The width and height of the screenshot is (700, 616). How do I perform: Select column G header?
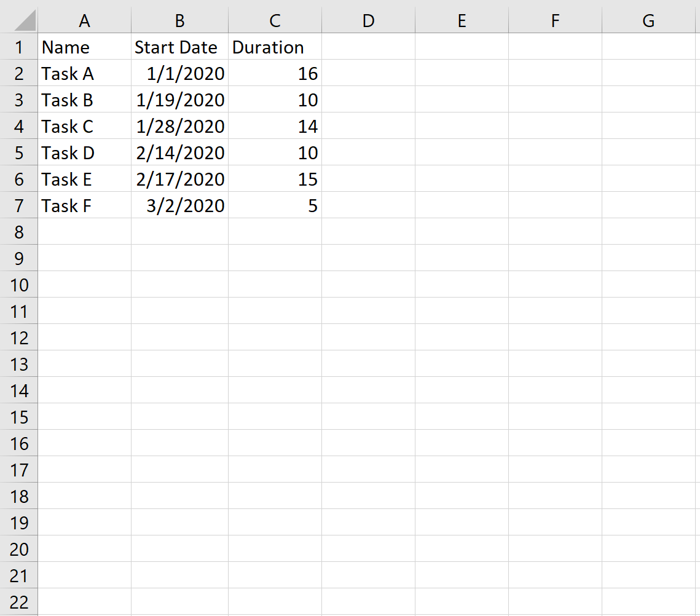pos(648,20)
